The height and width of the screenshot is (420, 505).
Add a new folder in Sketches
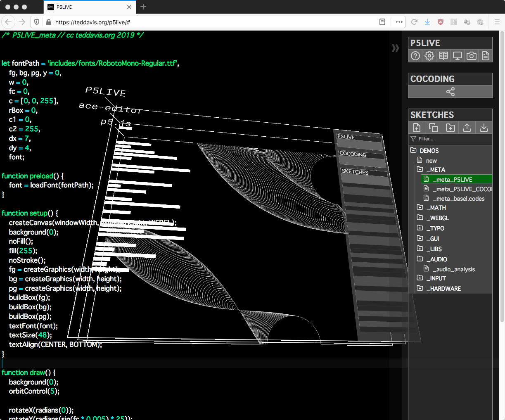450,128
